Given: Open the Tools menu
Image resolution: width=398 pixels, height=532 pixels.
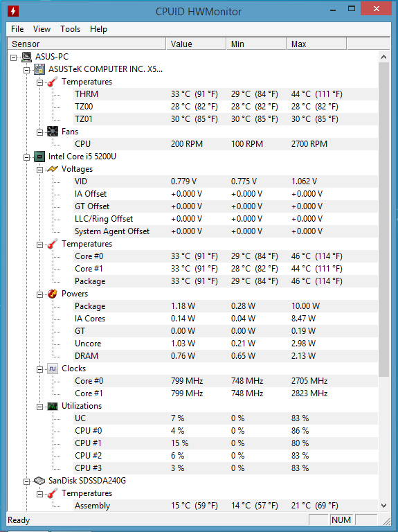Looking at the screenshot, I should click(x=70, y=29).
